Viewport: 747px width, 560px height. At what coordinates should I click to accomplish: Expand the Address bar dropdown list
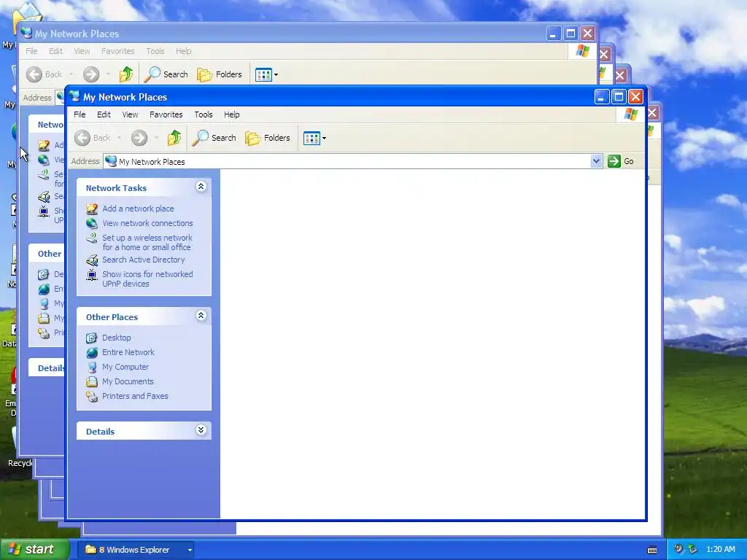pyautogui.click(x=596, y=161)
